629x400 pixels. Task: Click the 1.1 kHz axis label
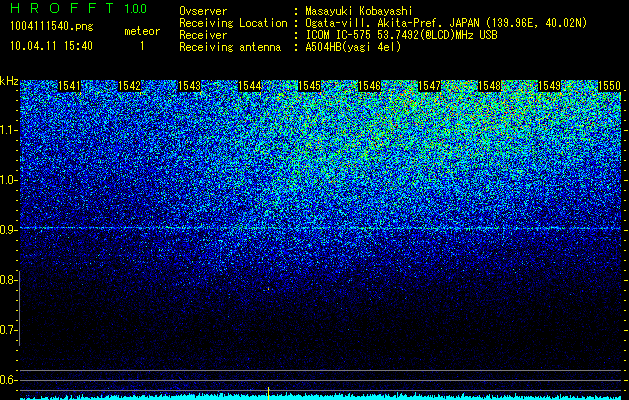tap(8, 130)
